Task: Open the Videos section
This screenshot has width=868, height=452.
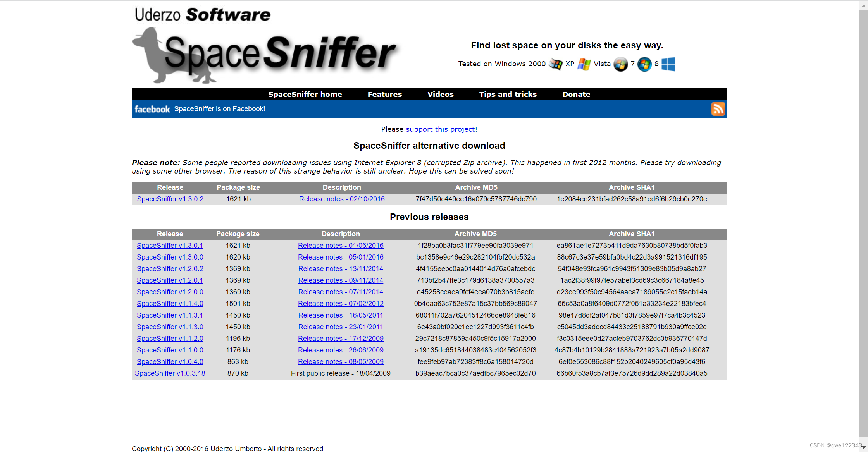Action: [x=440, y=94]
